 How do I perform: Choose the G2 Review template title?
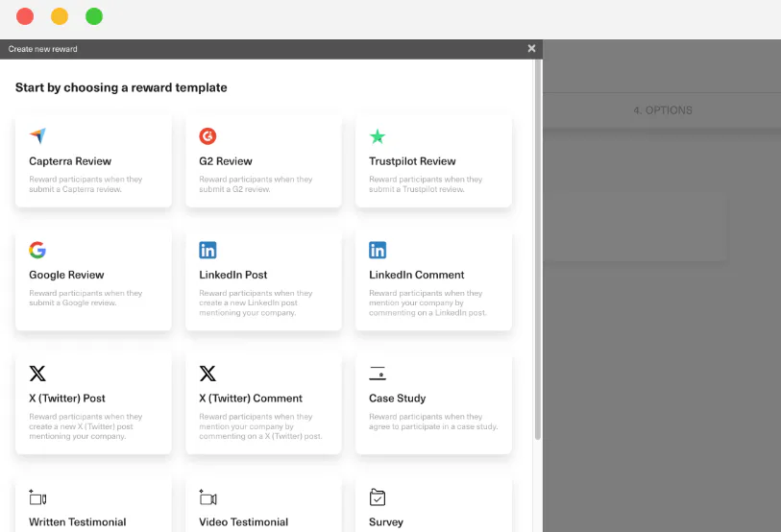coord(226,161)
